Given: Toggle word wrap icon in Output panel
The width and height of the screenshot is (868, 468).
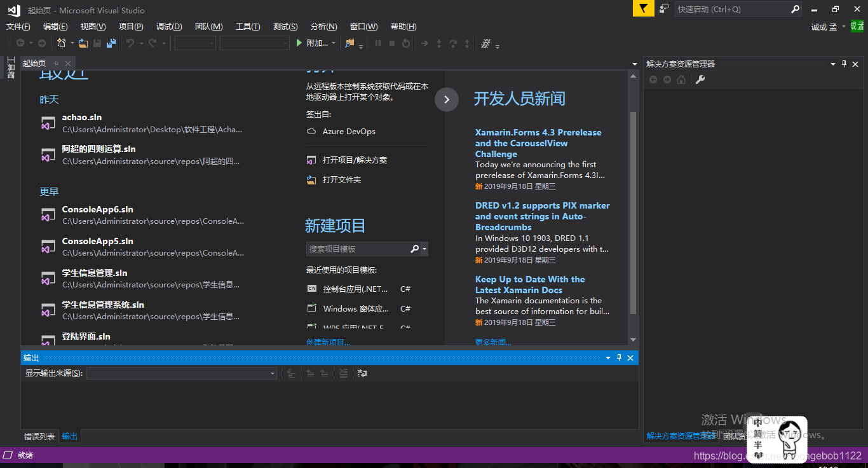Looking at the screenshot, I should (x=362, y=373).
